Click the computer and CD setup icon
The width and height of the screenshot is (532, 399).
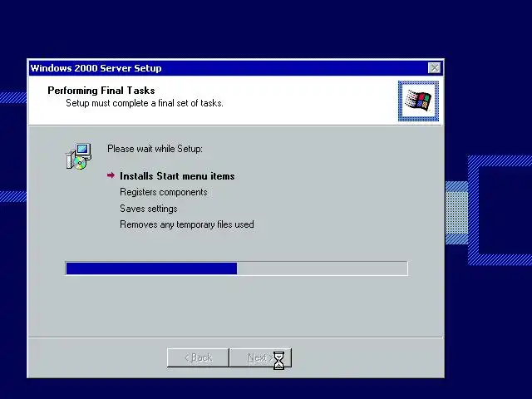[x=79, y=156]
